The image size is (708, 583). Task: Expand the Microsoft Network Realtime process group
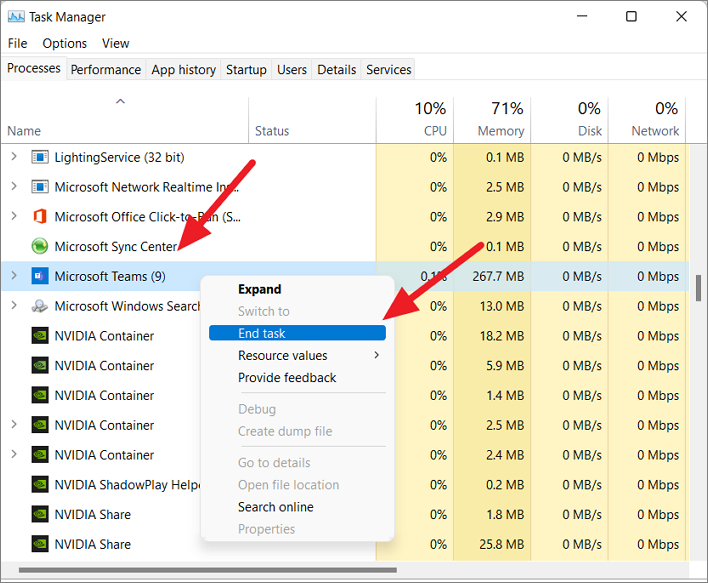14,186
